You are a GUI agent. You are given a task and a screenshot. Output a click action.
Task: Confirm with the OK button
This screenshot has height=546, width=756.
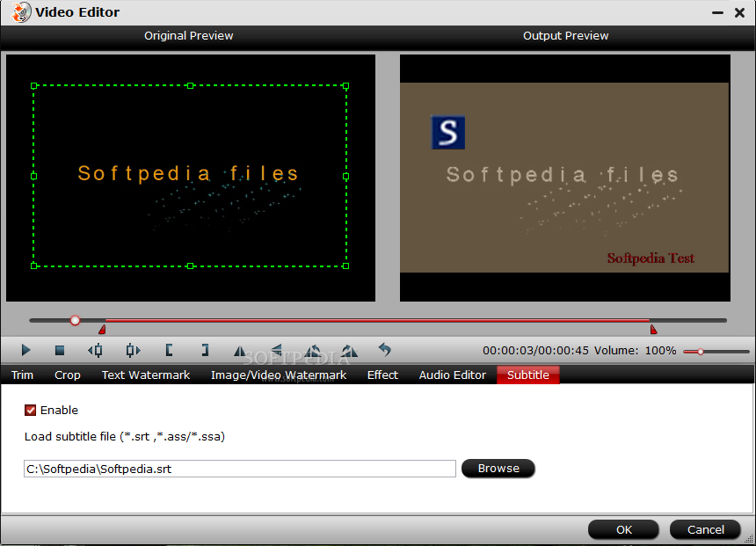click(x=623, y=529)
